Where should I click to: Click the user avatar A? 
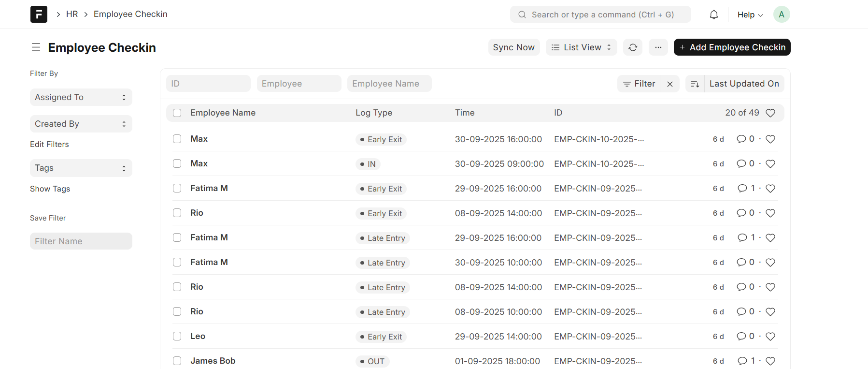tap(781, 15)
